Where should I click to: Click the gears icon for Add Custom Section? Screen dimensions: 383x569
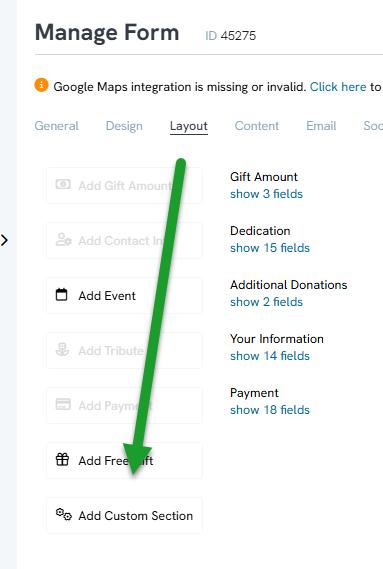64,514
